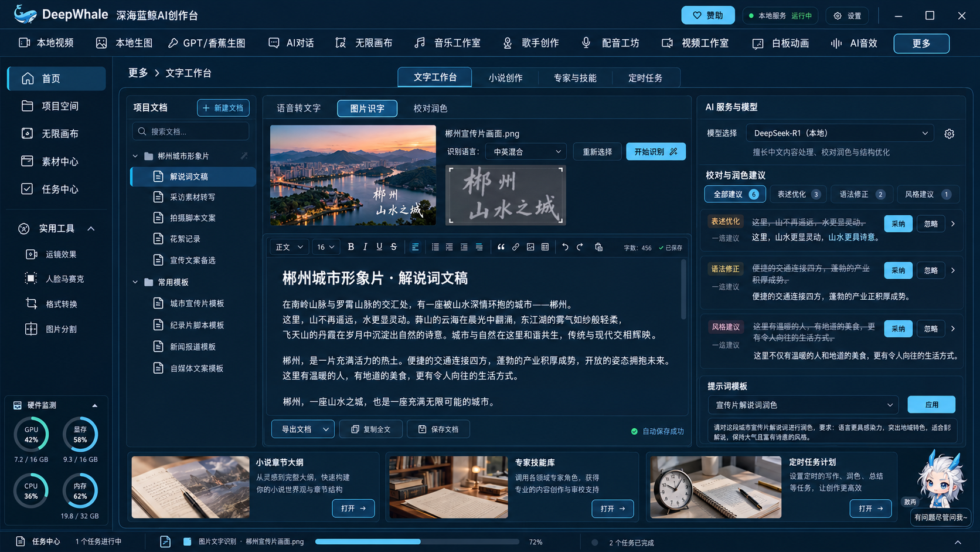
Task: Collapse the 硬件监测 panel
Action: tap(95, 405)
